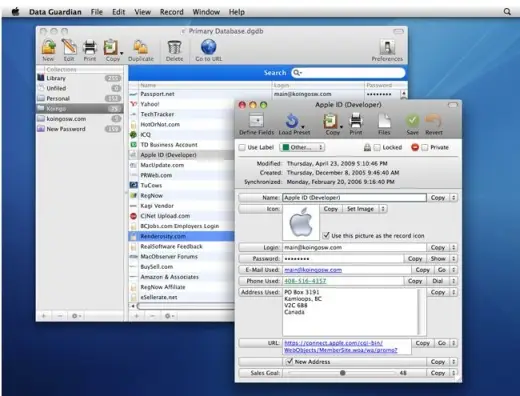Click gear action button below collections list

pos(76,316)
